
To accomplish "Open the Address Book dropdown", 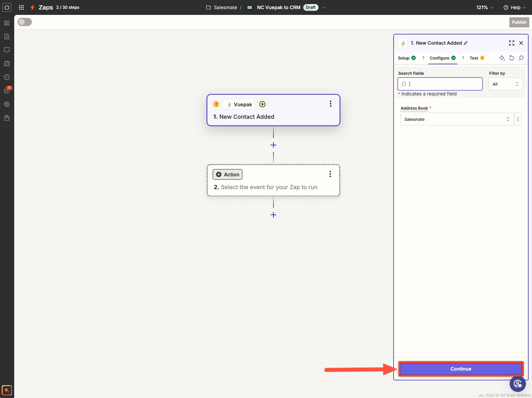I will pyautogui.click(x=457, y=119).
